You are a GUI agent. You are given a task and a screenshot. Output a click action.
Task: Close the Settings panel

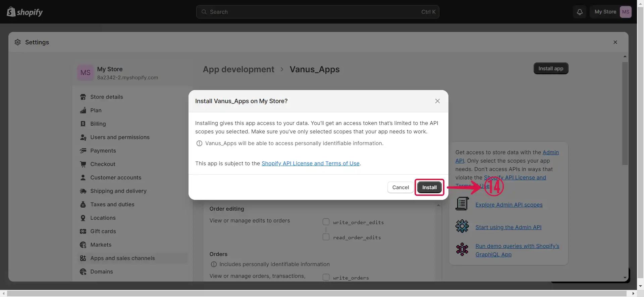[615, 42]
